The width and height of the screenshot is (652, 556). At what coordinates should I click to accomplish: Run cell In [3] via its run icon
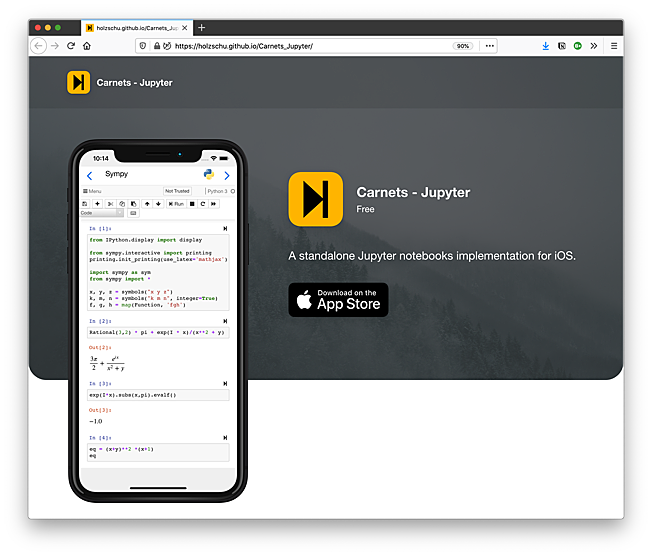click(x=225, y=383)
